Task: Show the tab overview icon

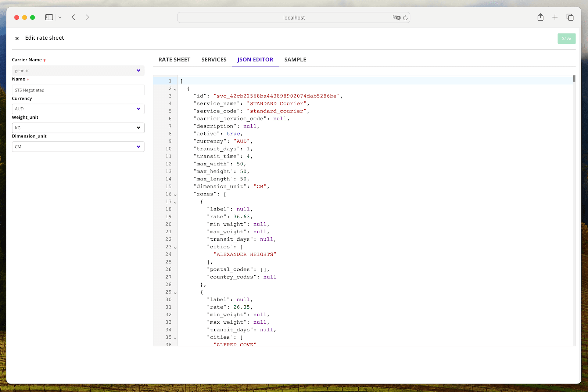Action: pos(570,17)
